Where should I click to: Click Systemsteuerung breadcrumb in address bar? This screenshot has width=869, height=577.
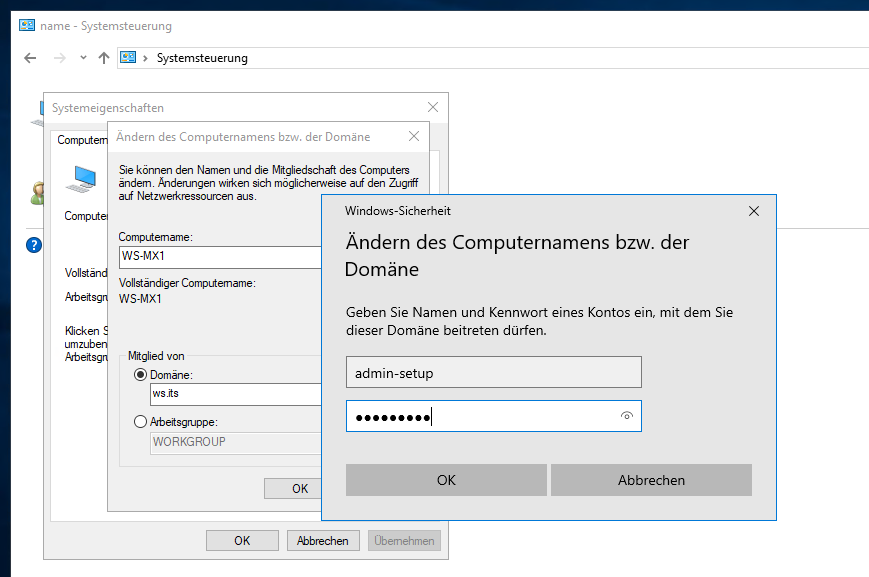(x=202, y=58)
